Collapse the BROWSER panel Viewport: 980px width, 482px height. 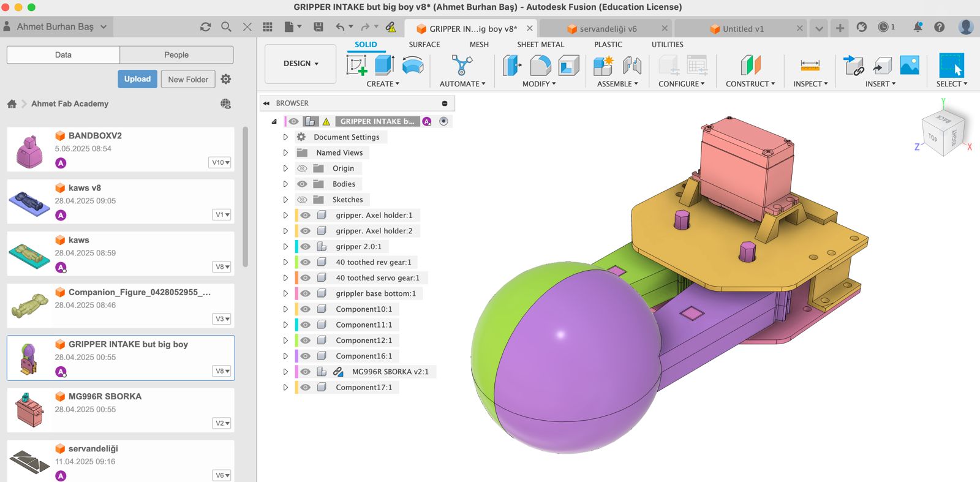pos(266,104)
